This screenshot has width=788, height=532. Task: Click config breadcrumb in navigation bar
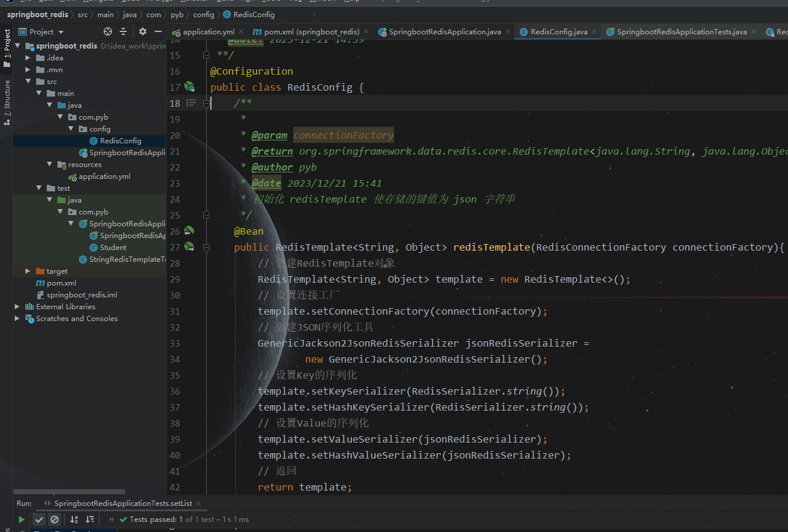203,14
